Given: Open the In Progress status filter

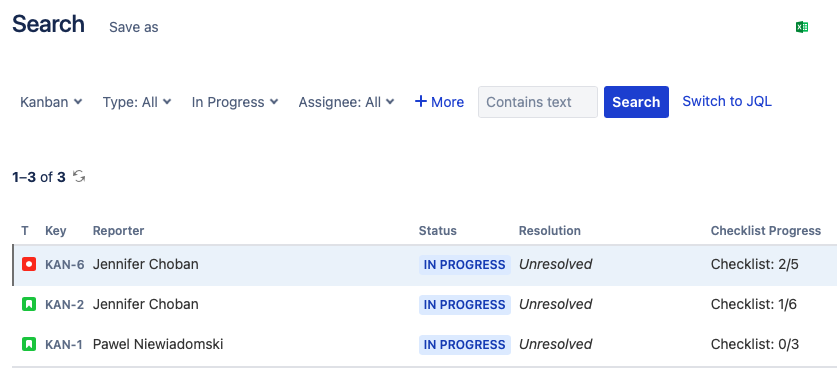Looking at the screenshot, I should point(235,102).
